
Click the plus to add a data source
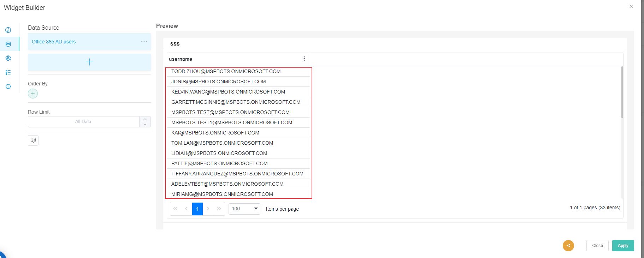[x=89, y=62]
